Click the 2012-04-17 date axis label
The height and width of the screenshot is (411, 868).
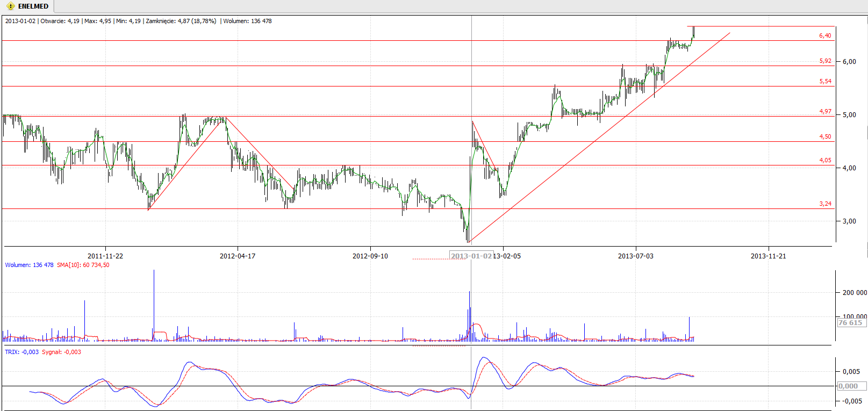point(238,256)
